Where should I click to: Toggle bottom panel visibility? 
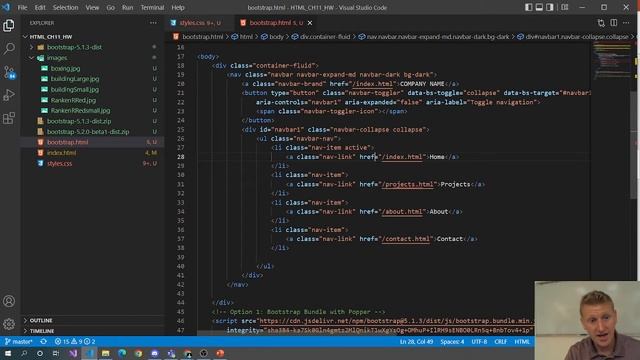[x=539, y=7]
